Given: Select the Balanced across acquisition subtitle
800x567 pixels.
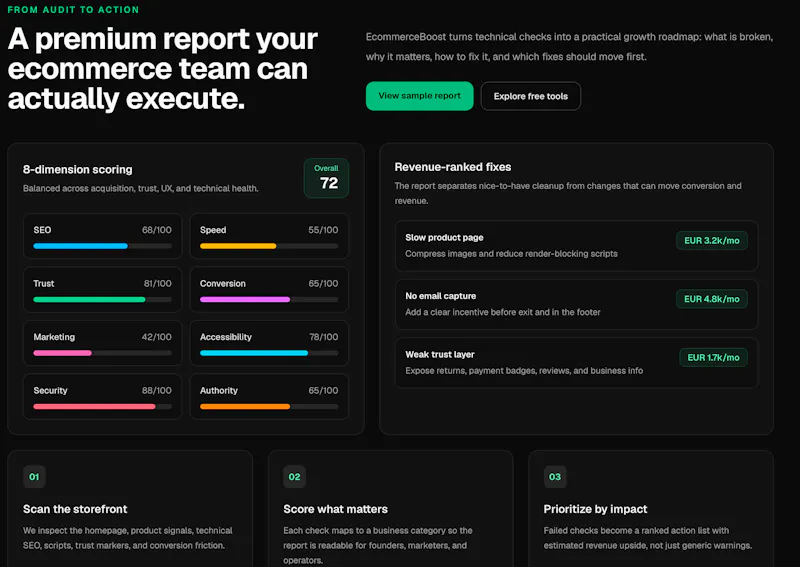Looking at the screenshot, I should point(141,189).
